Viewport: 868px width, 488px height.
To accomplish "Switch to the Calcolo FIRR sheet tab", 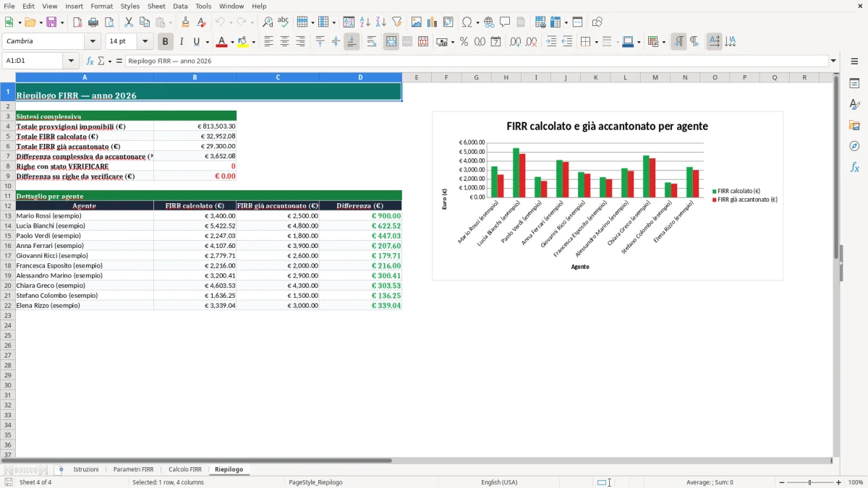I will coord(185,469).
